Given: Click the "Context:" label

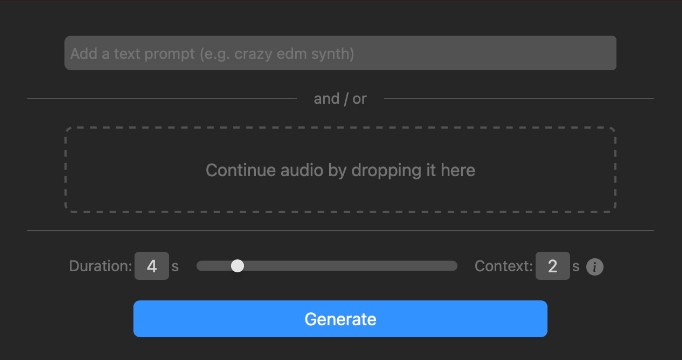Looking at the screenshot, I should click(x=504, y=266).
